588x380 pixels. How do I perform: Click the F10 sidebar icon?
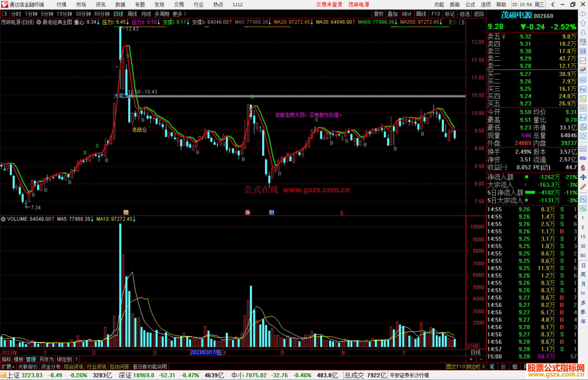[x=583, y=89]
